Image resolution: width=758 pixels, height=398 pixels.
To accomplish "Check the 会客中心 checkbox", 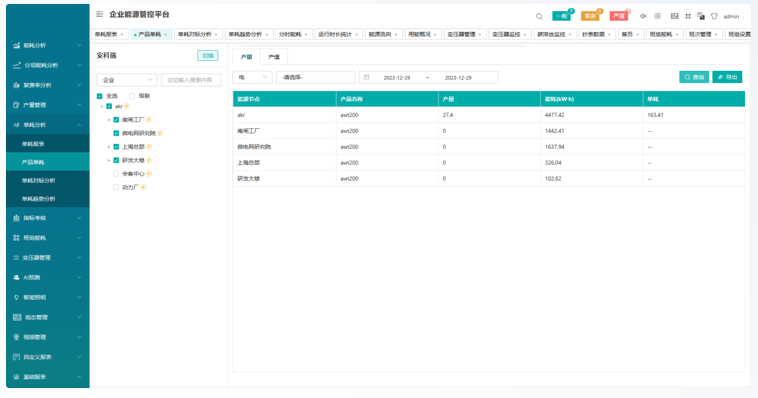I will (116, 174).
